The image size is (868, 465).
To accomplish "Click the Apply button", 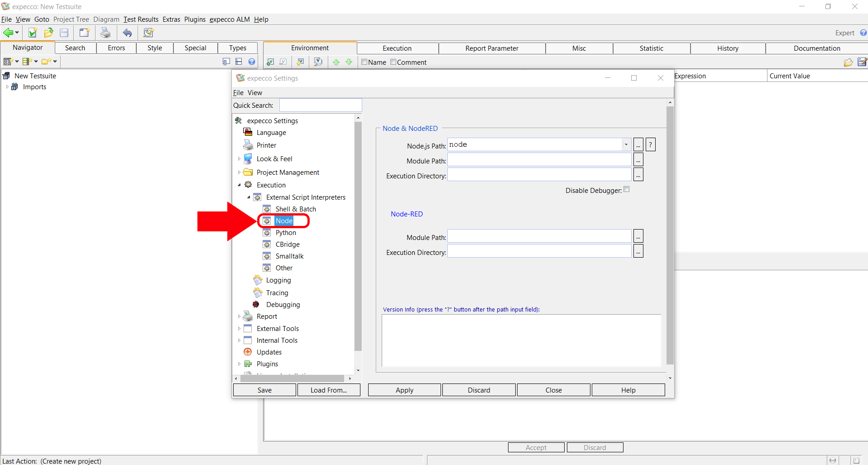I will click(x=404, y=390).
